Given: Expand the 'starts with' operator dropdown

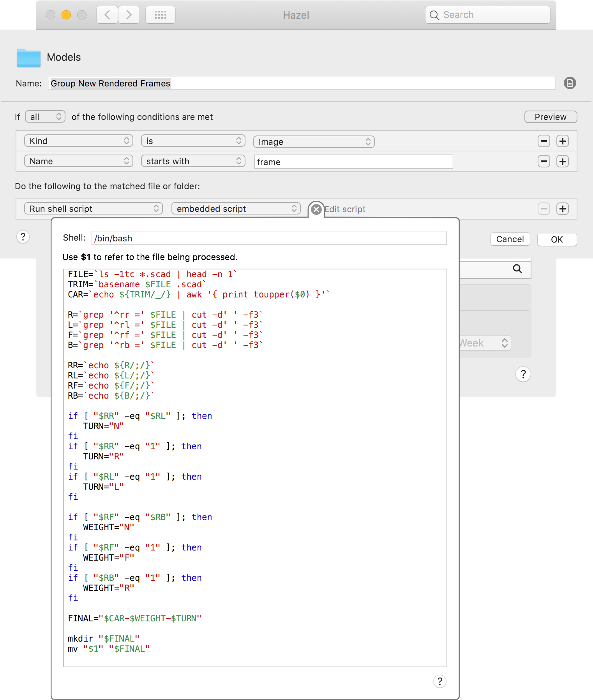Looking at the screenshot, I should point(193,161).
